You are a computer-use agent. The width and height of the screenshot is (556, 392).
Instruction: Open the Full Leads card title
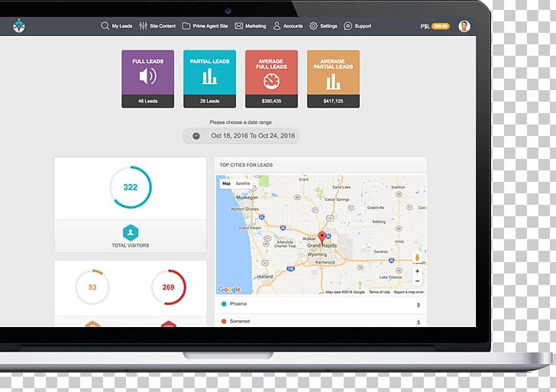pos(148,61)
